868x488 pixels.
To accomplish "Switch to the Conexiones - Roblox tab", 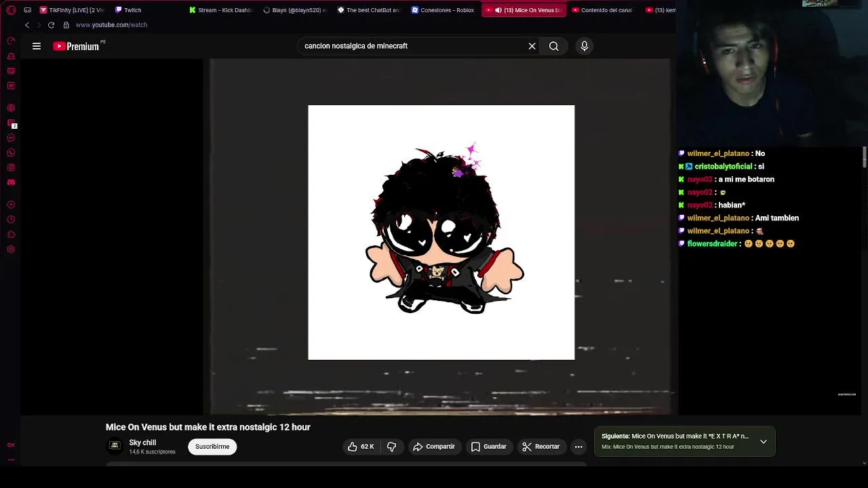I will pyautogui.click(x=443, y=10).
